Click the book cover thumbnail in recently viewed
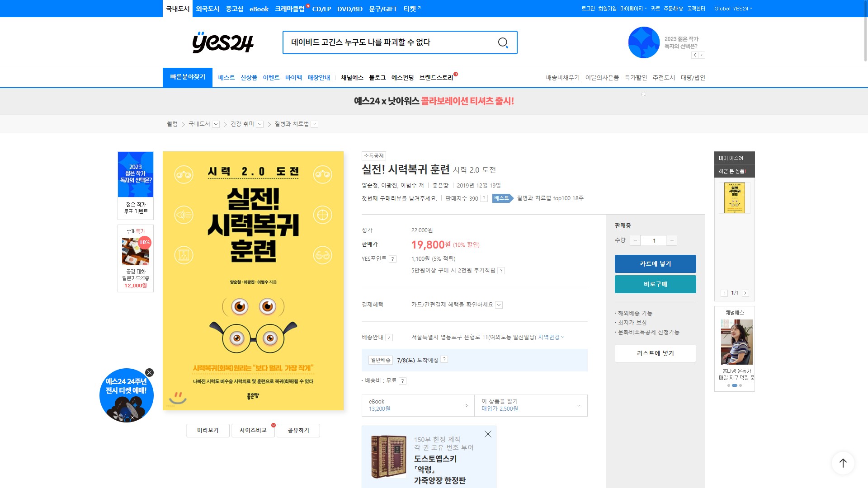Screen dimensions: 868x488 (x=734, y=198)
